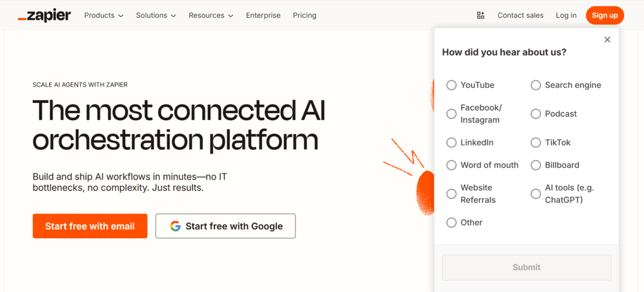Expand the Products dropdown menu

pyautogui.click(x=104, y=15)
